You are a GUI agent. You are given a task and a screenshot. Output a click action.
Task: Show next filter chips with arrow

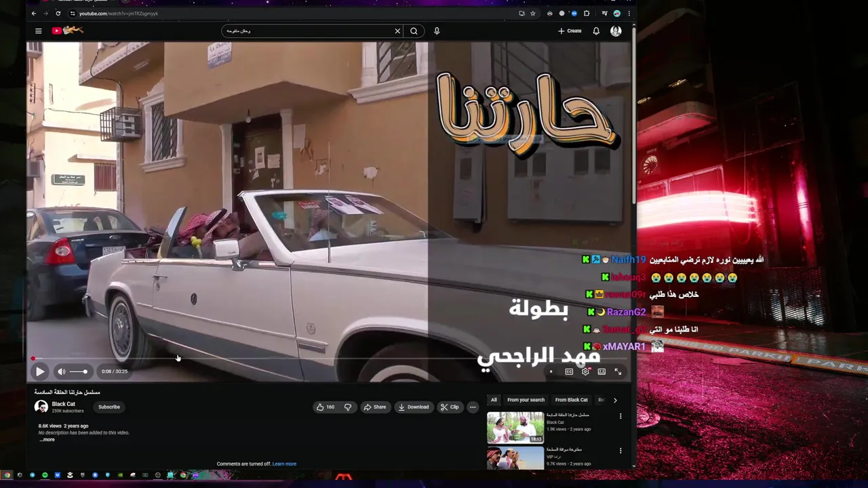(615, 400)
